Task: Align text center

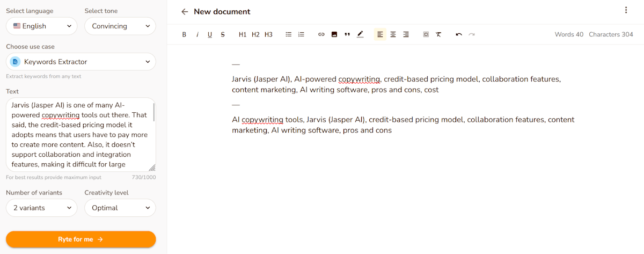Action: coord(393,34)
